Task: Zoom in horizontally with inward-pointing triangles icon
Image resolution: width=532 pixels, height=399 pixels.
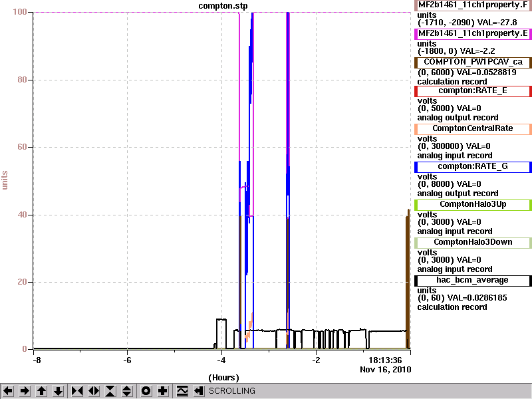Action: [x=77, y=391]
